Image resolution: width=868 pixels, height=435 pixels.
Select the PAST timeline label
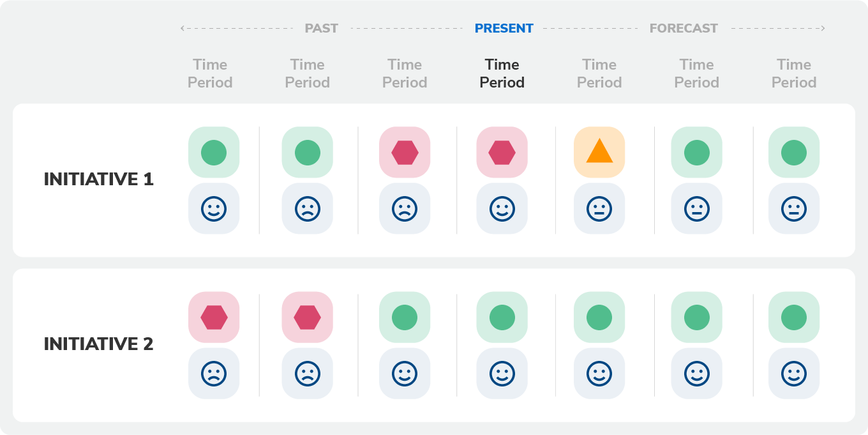click(x=321, y=28)
